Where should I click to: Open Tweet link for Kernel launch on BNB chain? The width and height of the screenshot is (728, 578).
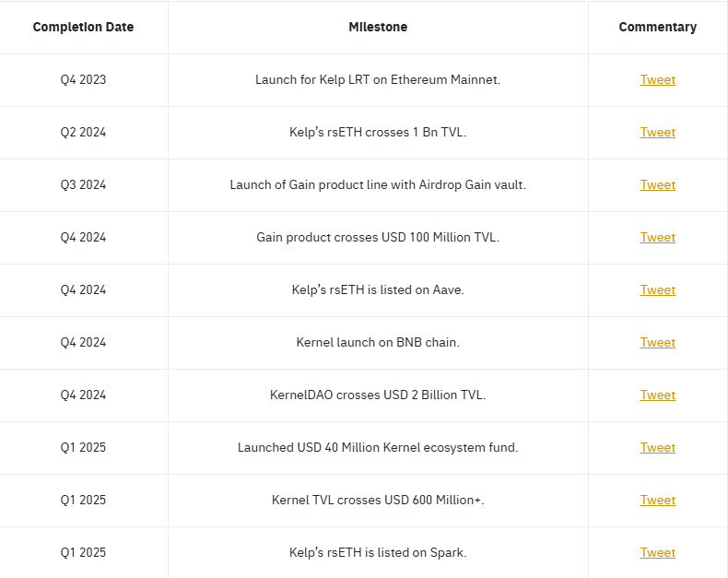click(x=657, y=343)
